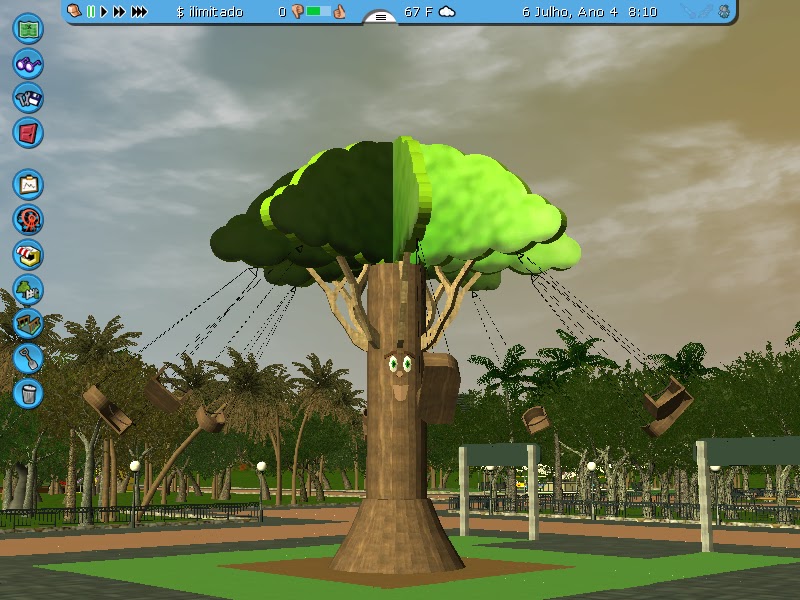Open the park management map icon
Image resolution: width=800 pixels, height=600 pixels.
click(28, 28)
